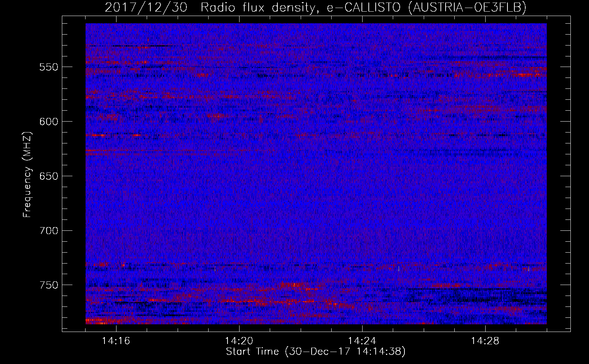This screenshot has height=364, width=589.
Task: Click the 14:24 time axis label
Action: pyautogui.click(x=362, y=341)
